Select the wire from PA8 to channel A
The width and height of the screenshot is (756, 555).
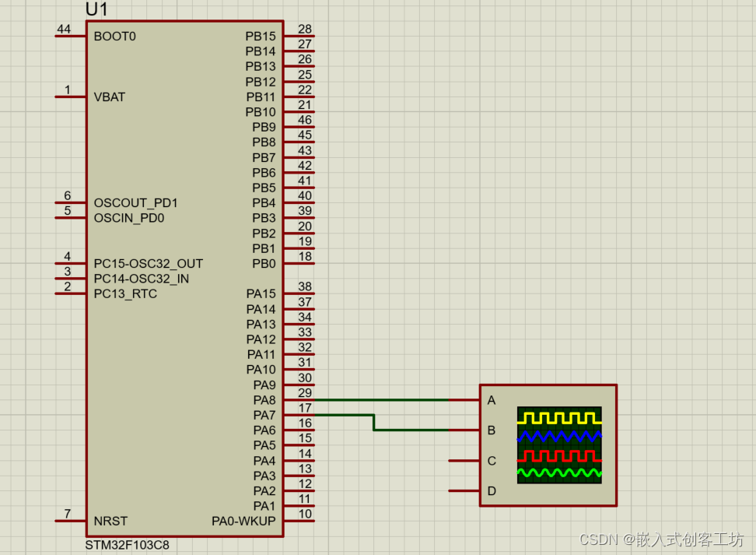(381, 400)
